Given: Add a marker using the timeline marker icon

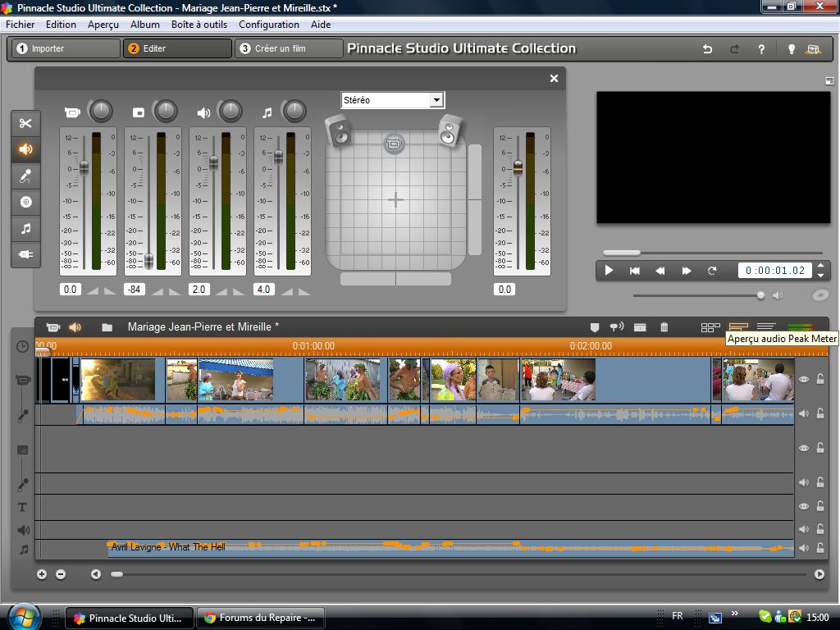Looking at the screenshot, I should (594, 326).
